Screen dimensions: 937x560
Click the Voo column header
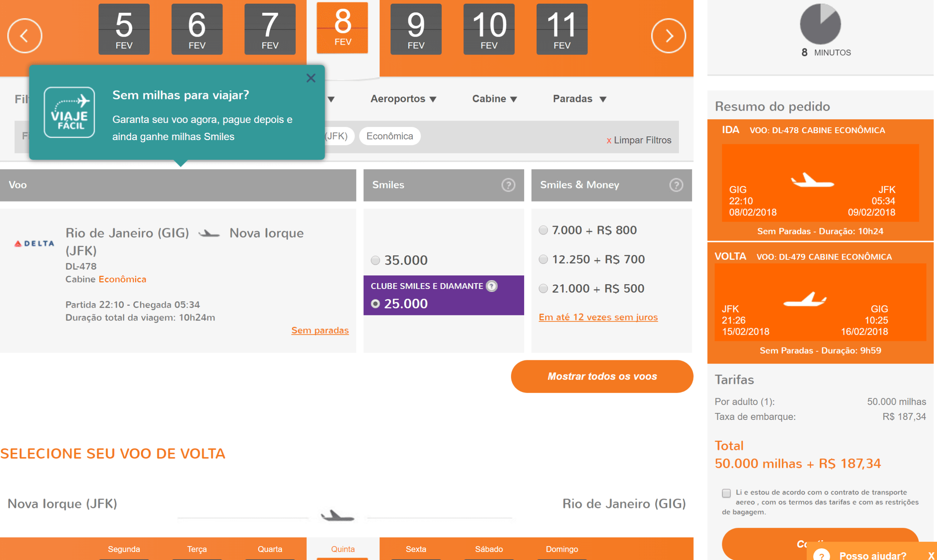pos(178,185)
